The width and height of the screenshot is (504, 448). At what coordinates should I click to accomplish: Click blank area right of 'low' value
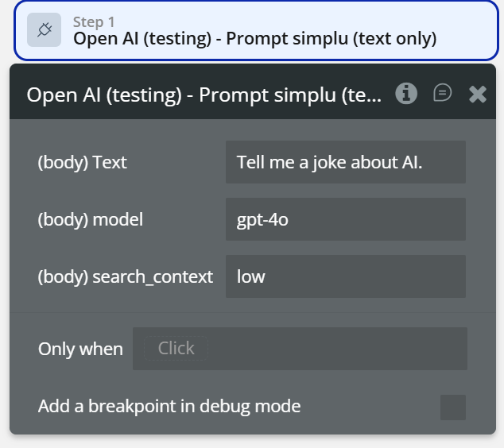click(374, 277)
